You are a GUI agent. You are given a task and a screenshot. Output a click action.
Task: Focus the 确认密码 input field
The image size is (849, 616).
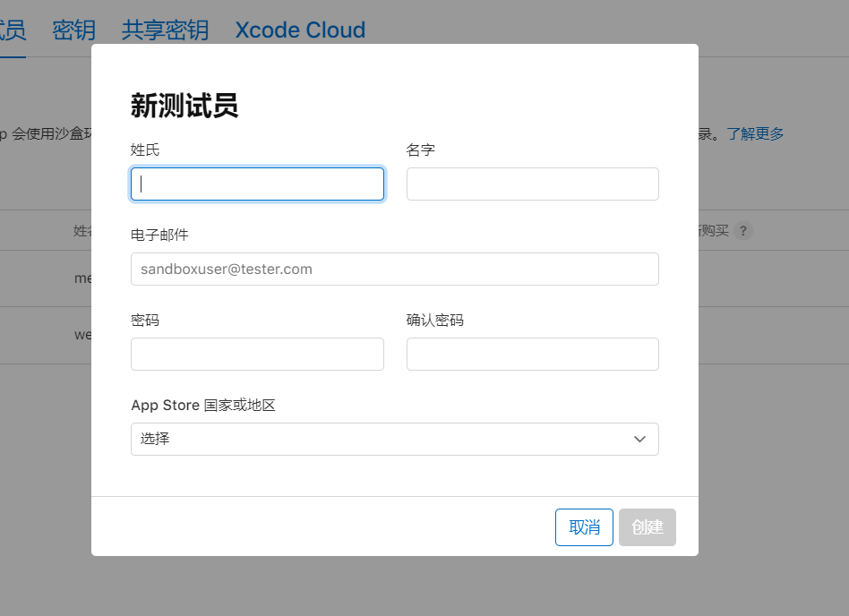(x=533, y=354)
